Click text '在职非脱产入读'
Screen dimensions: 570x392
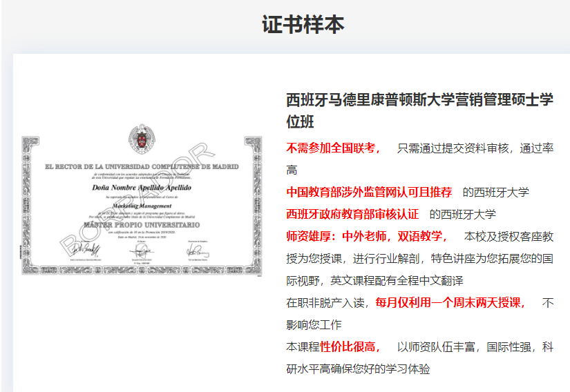coord(325,303)
